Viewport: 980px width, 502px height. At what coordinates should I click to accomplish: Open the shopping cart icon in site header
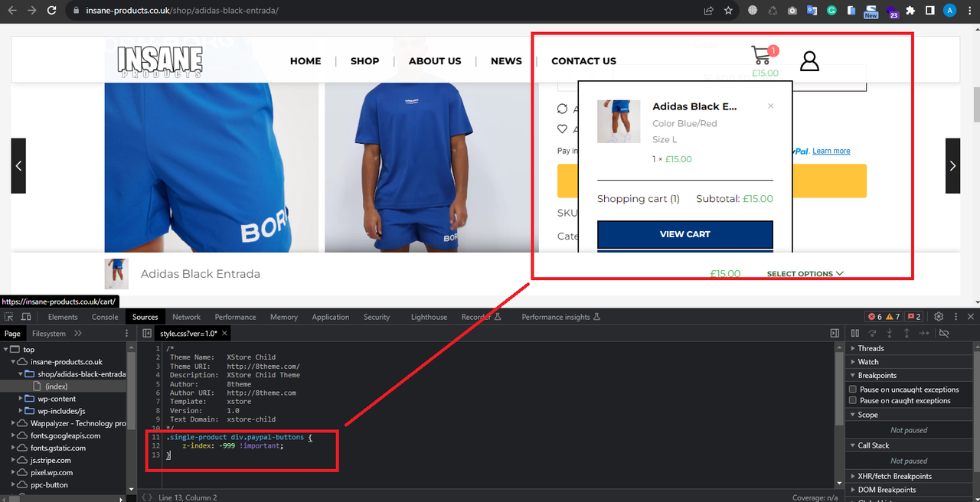(x=762, y=55)
